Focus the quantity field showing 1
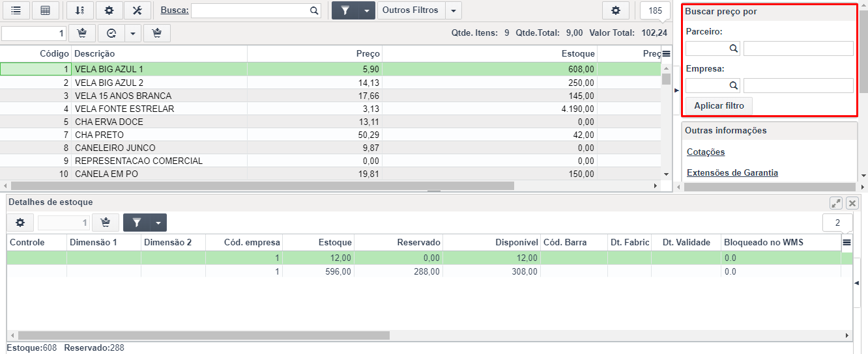Viewport: 868px width, 354px height. tap(35, 33)
